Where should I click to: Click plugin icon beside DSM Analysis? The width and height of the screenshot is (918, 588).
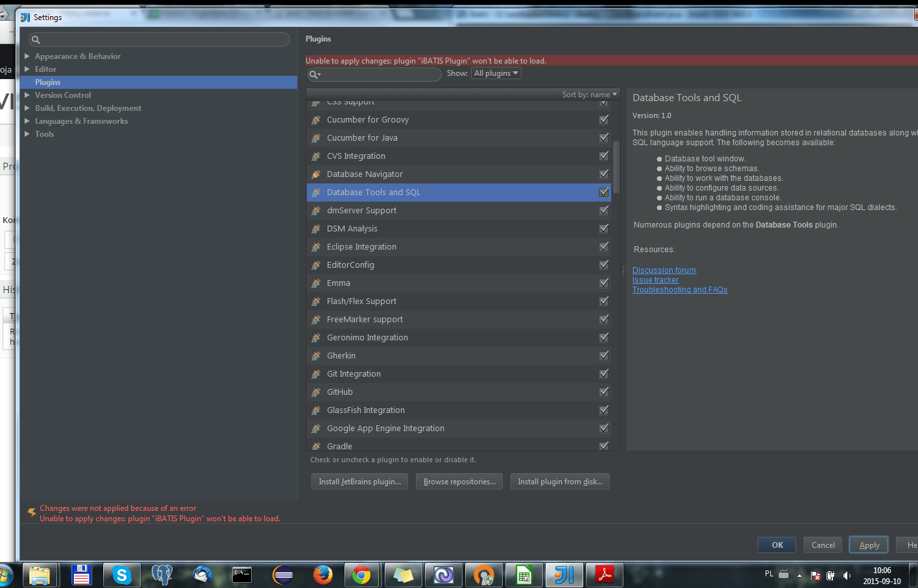coord(316,229)
